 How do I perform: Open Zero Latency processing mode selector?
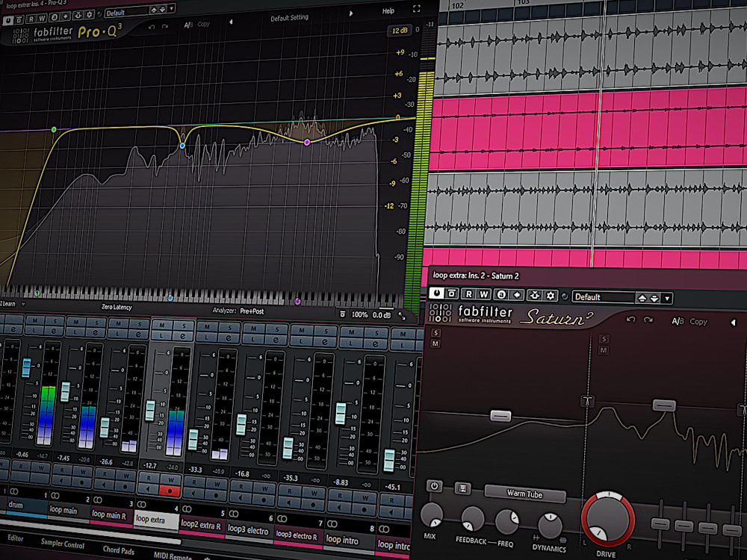117,307
